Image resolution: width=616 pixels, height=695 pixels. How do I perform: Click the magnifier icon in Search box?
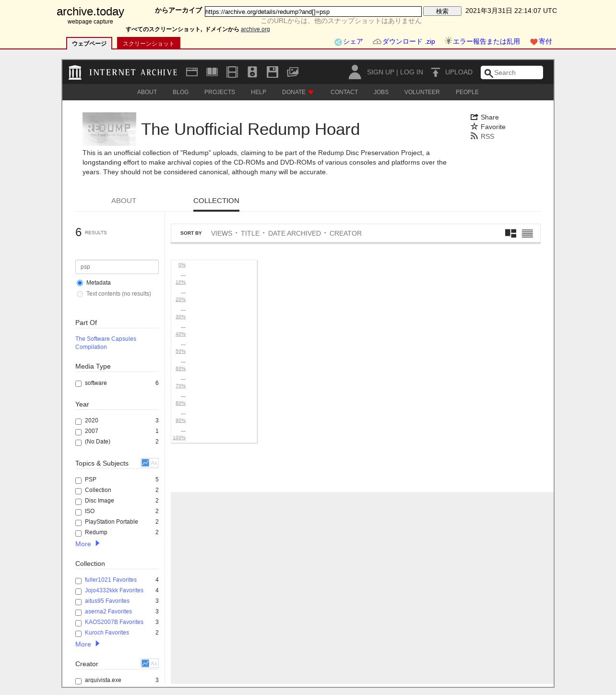coord(489,73)
